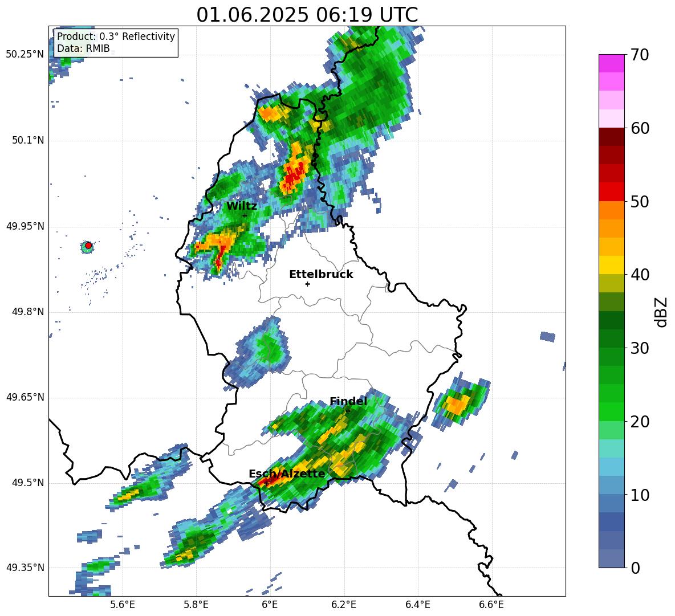Click the 50.25°N latitude tick label
This screenshot has height=616, width=675.
(x=25, y=55)
